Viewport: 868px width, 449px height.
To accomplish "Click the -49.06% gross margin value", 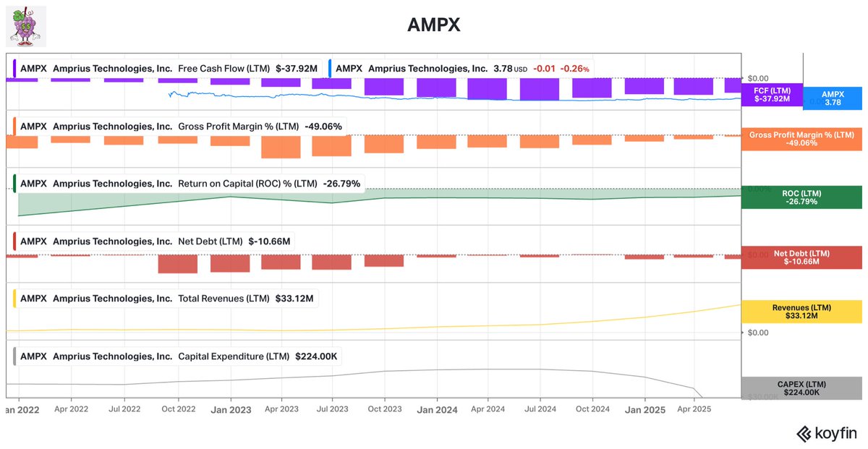I will click(x=323, y=126).
